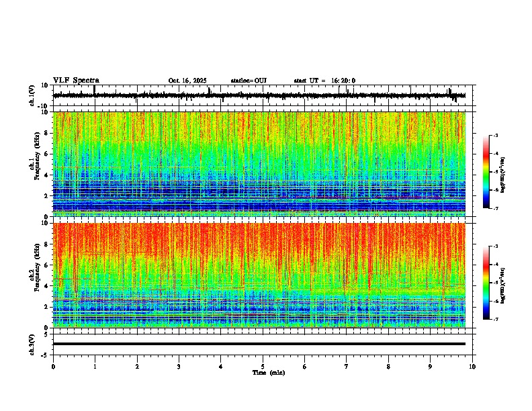The image size is (532, 411).
Task: Click time-axis tick label "3"
Action: tap(179, 367)
